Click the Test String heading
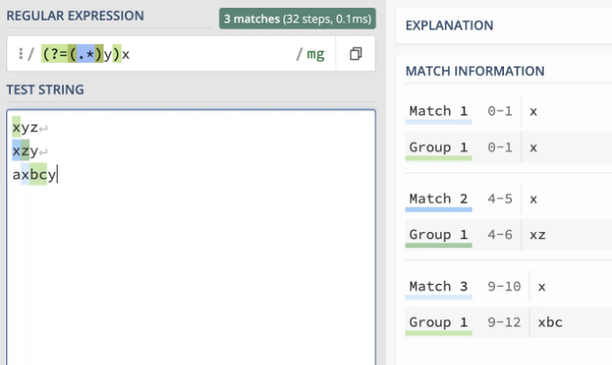Image resolution: width=612 pixels, height=365 pixels. pyautogui.click(x=45, y=90)
